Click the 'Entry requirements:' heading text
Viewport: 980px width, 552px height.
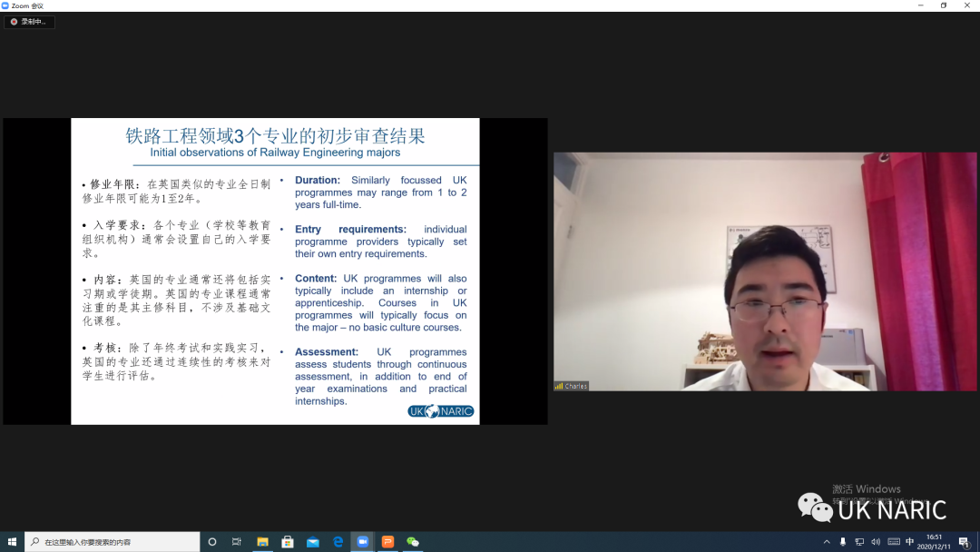coord(350,230)
